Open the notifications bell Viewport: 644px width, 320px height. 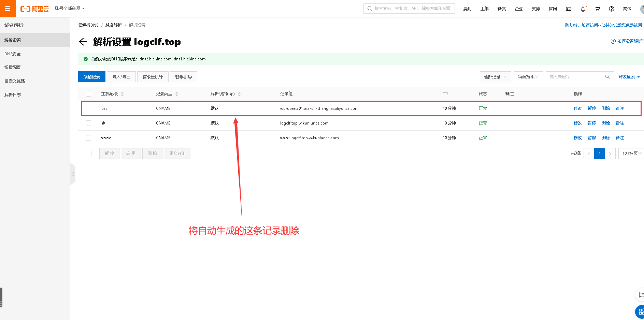coord(583,9)
